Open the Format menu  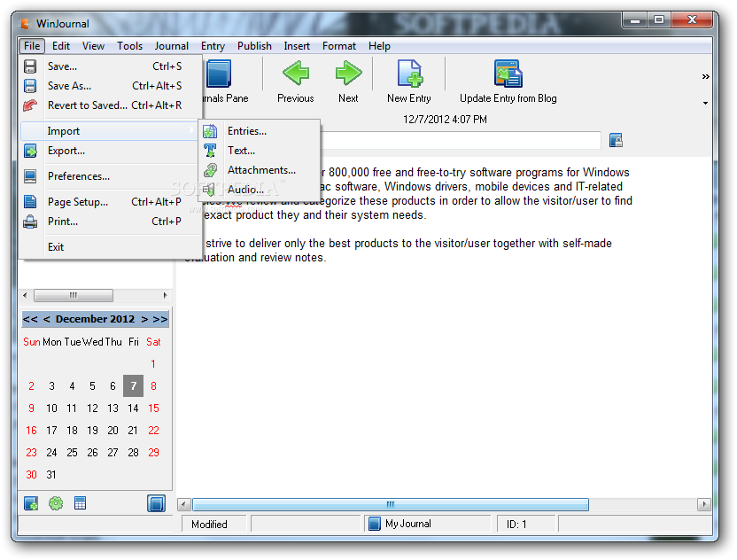339,46
